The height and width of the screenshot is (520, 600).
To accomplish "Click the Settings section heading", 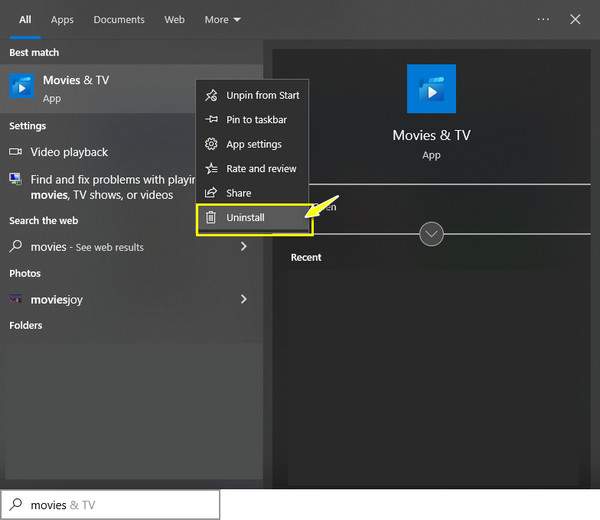I will 28,126.
